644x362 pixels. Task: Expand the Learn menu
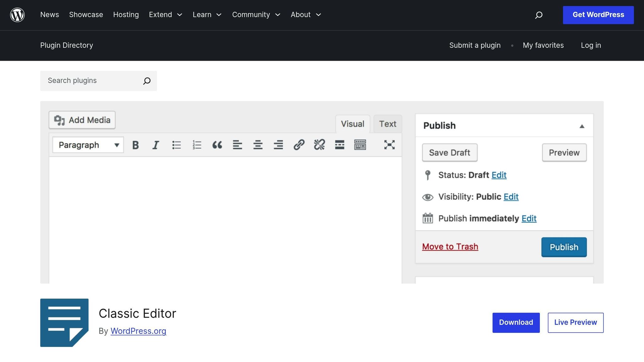[207, 15]
